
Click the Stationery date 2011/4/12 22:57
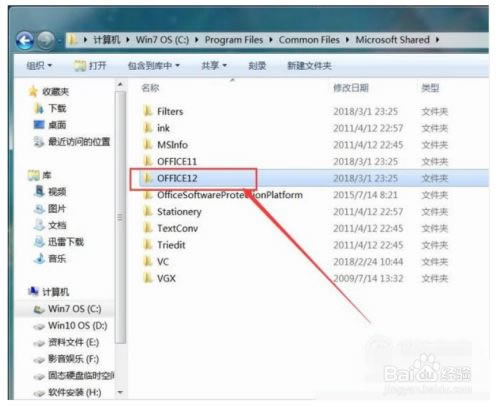point(368,211)
